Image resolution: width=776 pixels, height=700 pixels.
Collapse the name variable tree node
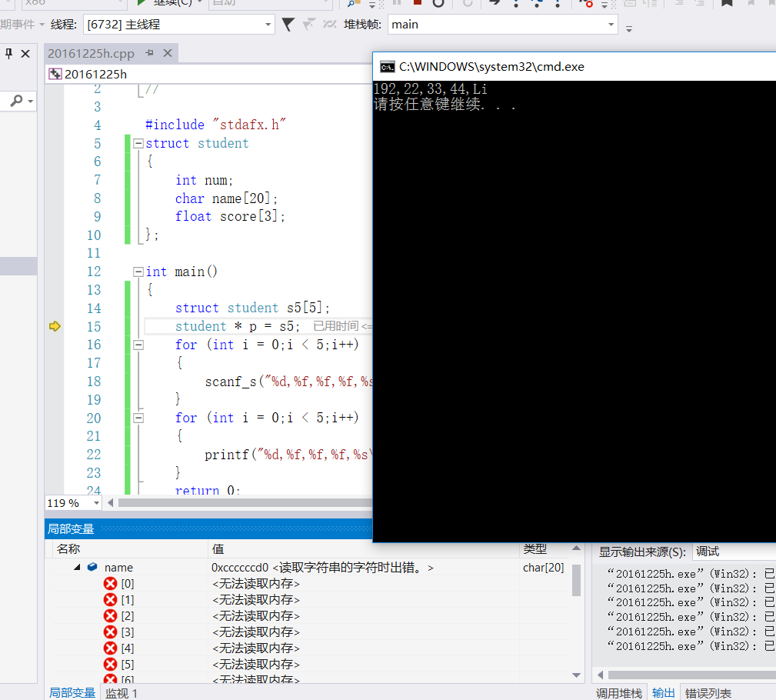(77, 568)
